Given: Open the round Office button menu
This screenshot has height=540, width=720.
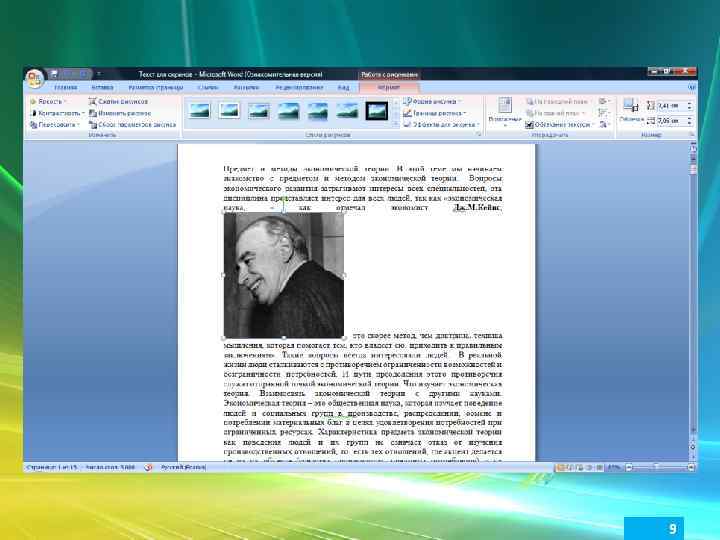Looking at the screenshot, I should 35,78.
